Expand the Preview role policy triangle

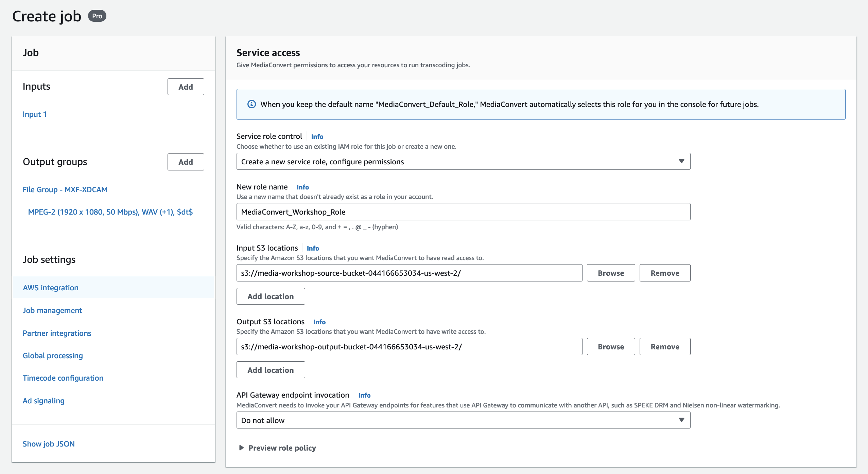241,448
